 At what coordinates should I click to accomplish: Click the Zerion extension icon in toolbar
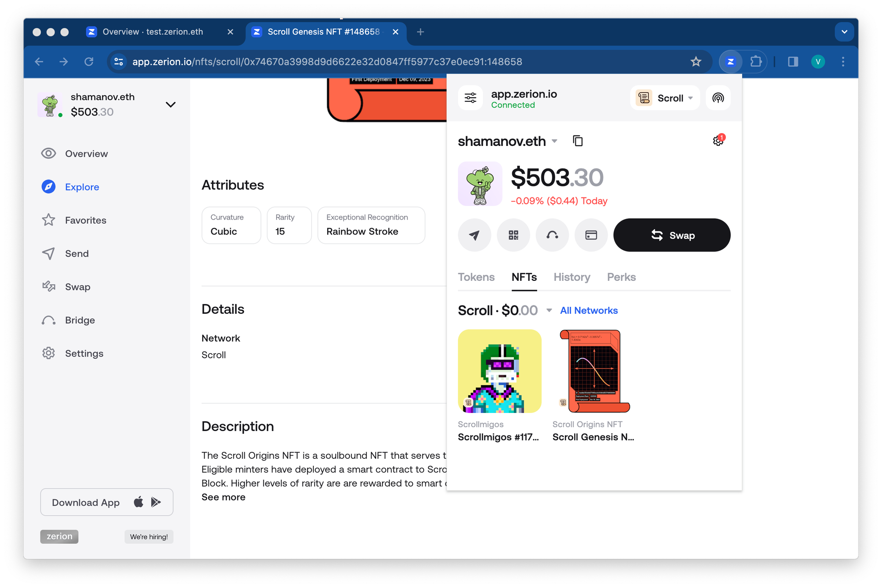coord(731,62)
